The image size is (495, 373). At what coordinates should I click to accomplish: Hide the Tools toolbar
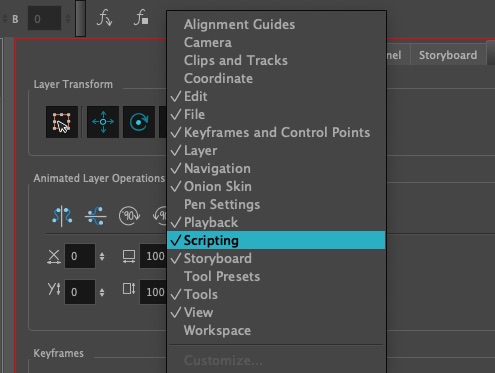coord(276,294)
